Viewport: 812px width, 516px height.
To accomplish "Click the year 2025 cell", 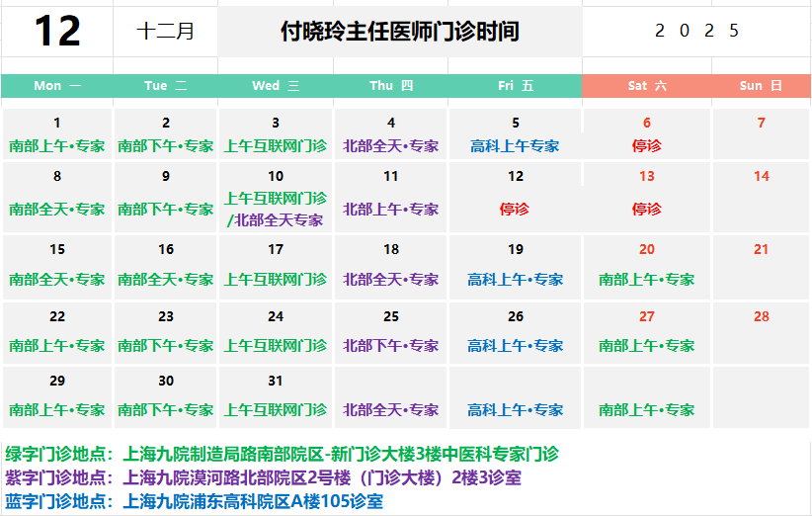I will (696, 32).
